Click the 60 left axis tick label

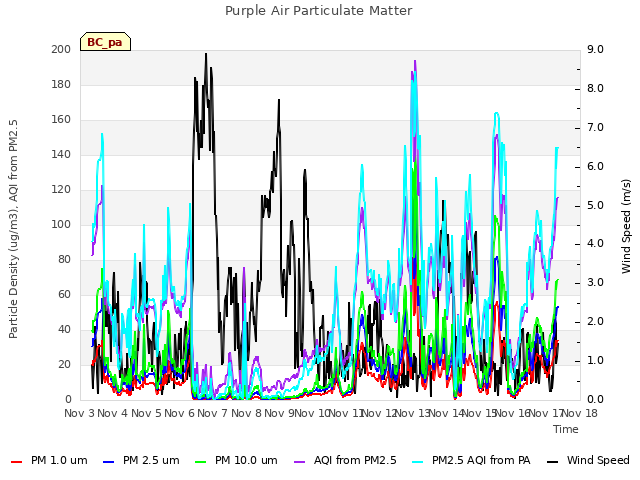(64, 295)
